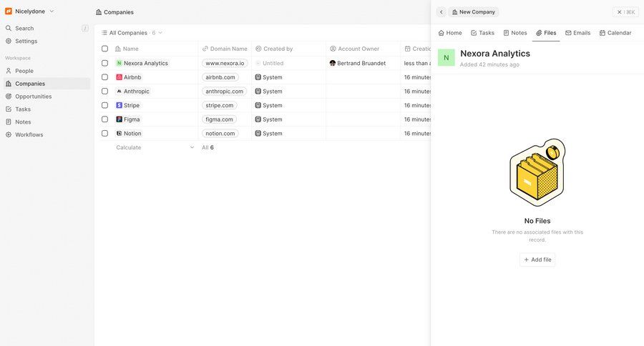Open Tasks in the sidebar

tap(23, 109)
